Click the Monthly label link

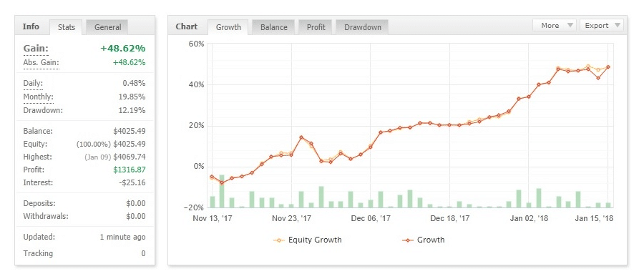(x=38, y=97)
